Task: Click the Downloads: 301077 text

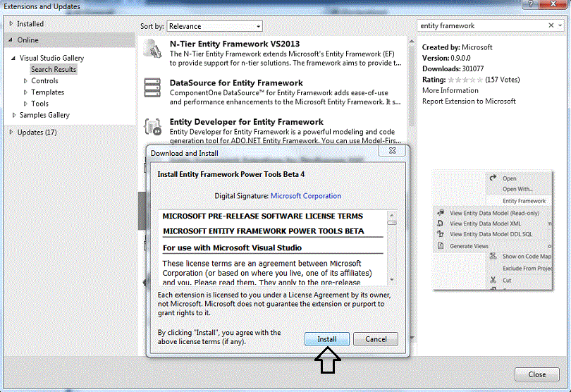Action: pos(453,68)
